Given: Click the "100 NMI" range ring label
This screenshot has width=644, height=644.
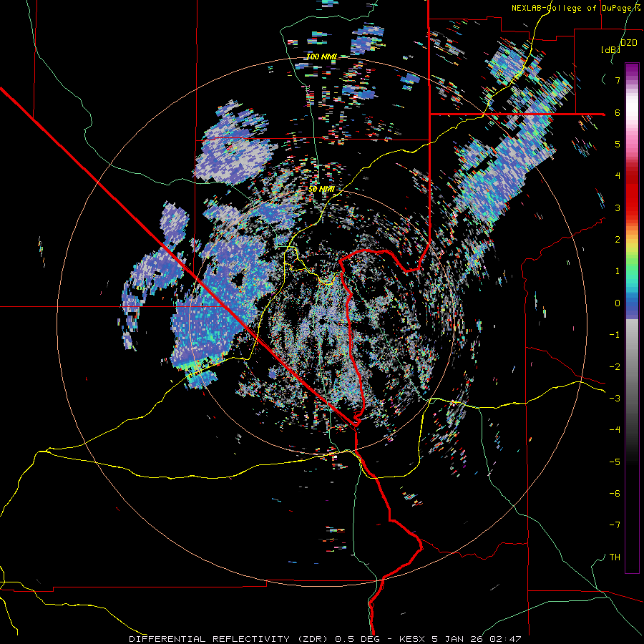Looking at the screenshot, I should [x=321, y=57].
